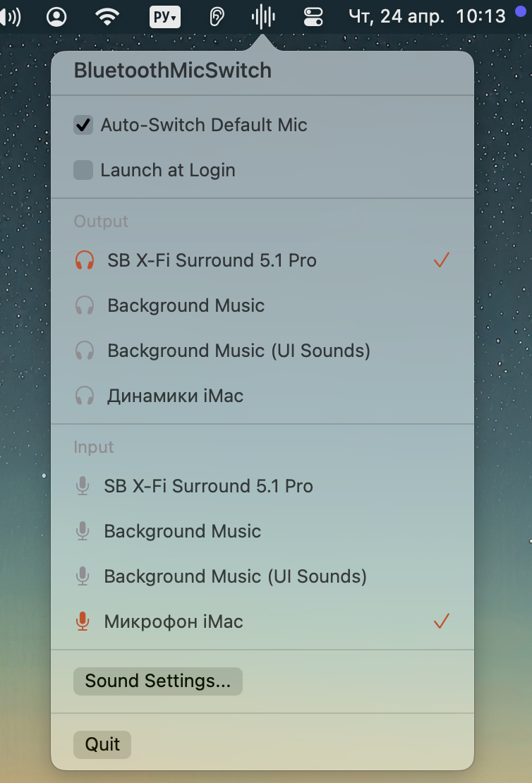Select SB X-Fi Surround 5.1 Pro output
Image resolution: width=532 pixels, height=783 pixels.
(x=262, y=260)
